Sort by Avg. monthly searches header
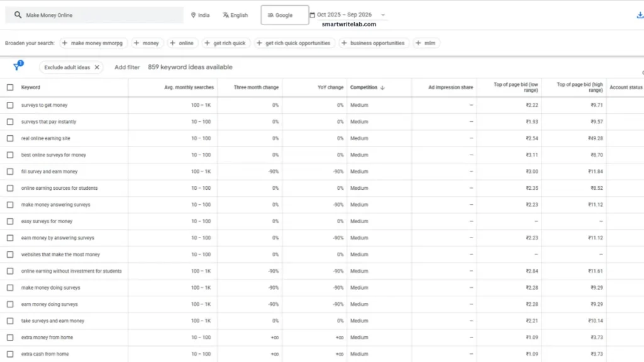Image resolution: width=644 pixels, height=362 pixels. tap(189, 87)
